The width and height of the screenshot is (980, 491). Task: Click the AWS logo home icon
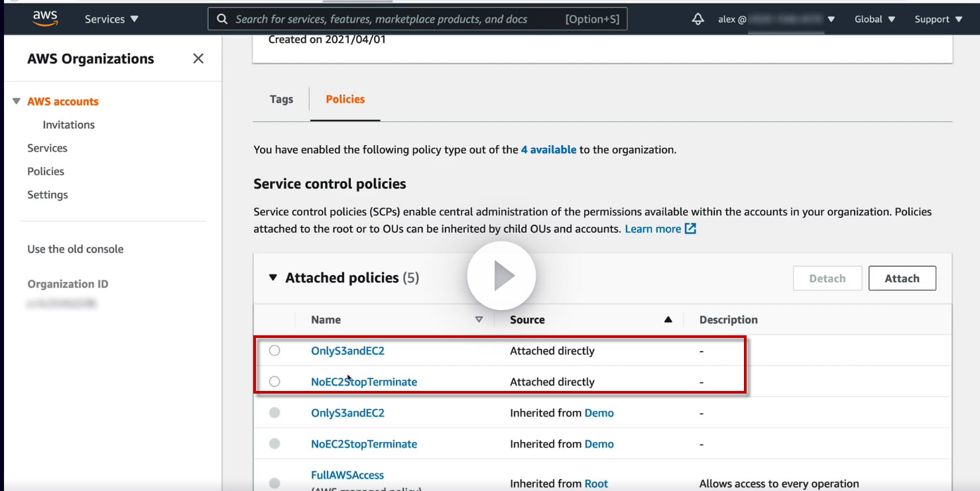click(45, 19)
